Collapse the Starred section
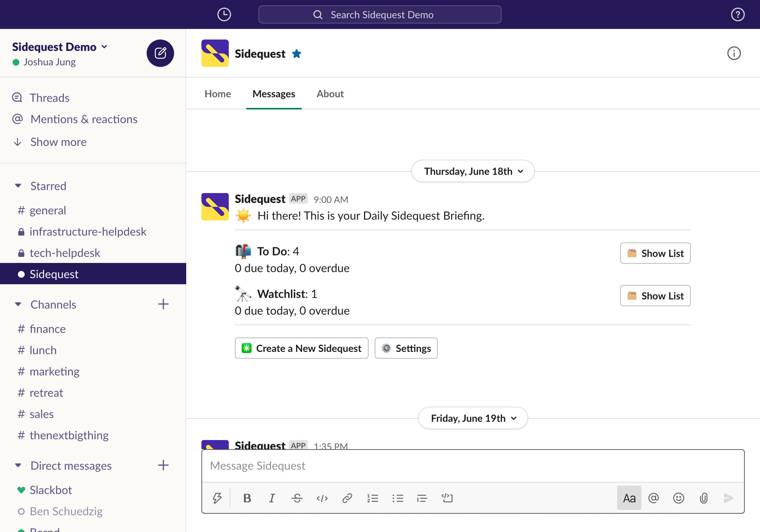The height and width of the screenshot is (532, 760). click(x=18, y=186)
